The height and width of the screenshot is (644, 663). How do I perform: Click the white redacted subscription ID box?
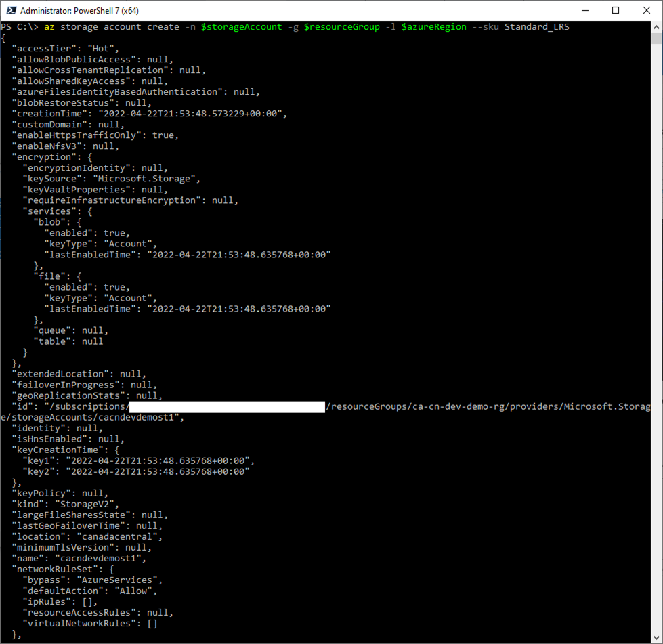pyautogui.click(x=226, y=406)
